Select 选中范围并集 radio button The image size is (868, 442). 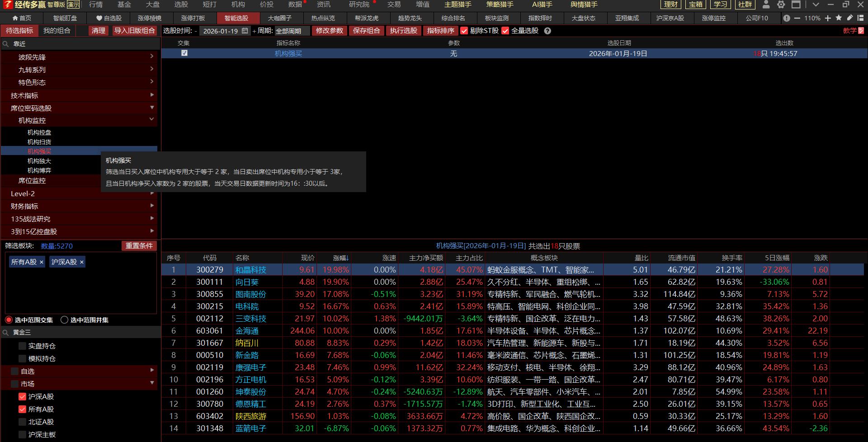click(x=64, y=320)
